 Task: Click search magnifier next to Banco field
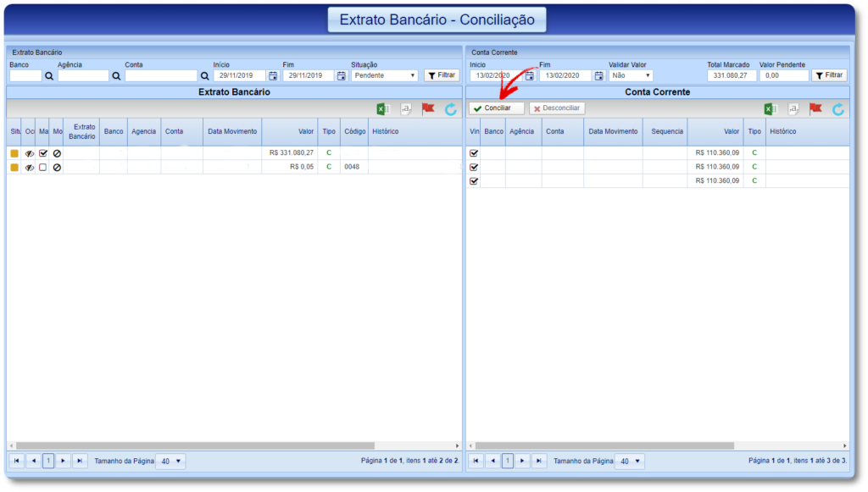[x=49, y=75]
